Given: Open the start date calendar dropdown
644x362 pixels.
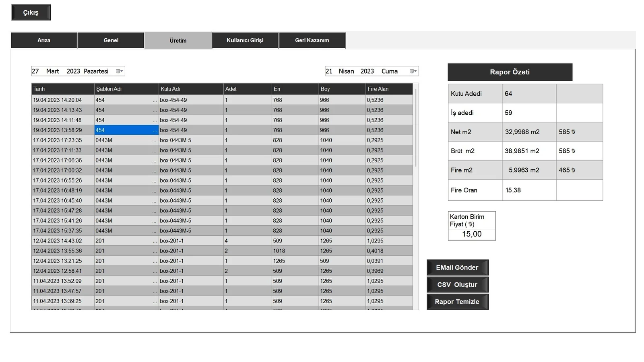Looking at the screenshot, I should [x=119, y=71].
